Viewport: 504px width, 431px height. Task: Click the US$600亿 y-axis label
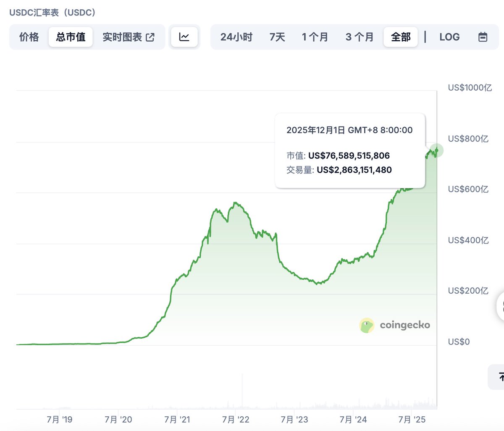pyautogui.click(x=468, y=189)
